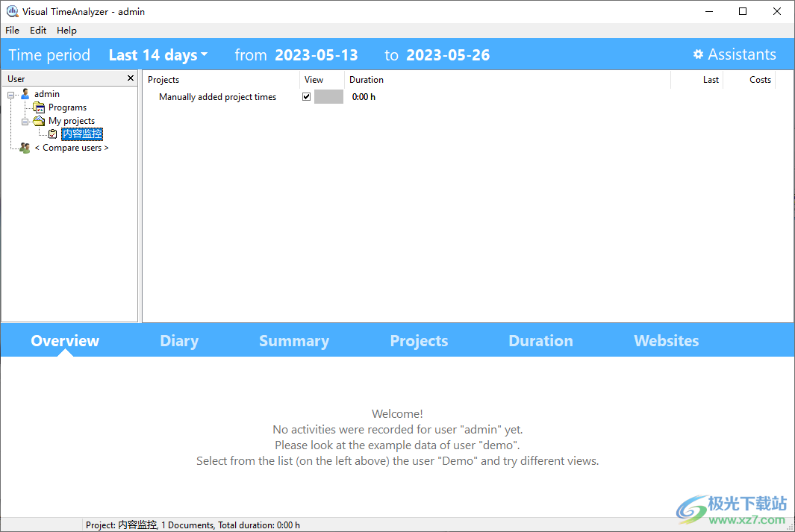Click the gear icon next to Assistants
The image size is (795, 532).
[x=699, y=54]
